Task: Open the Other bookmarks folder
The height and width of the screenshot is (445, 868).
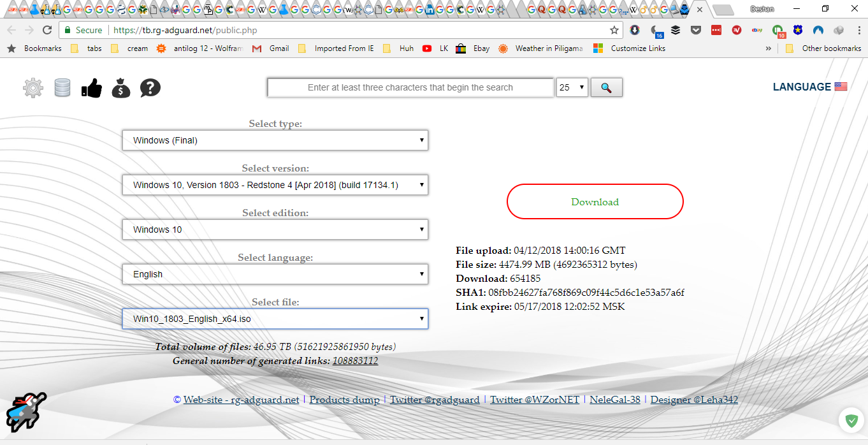Action: [823, 48]
